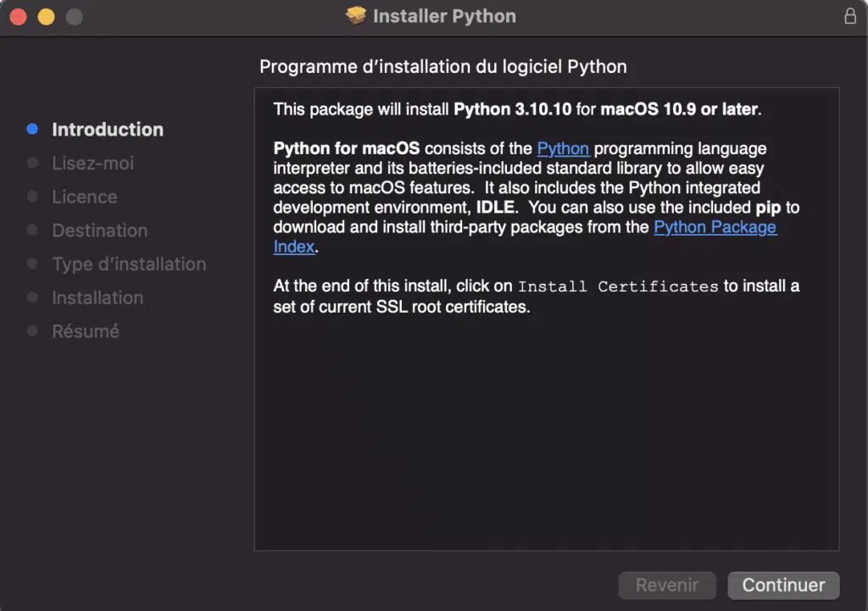Click the package icon beside Installer Python
Image resolution: width=868 pixels, height=611 pixels.
pyautogui.click(x=356, y=15)
